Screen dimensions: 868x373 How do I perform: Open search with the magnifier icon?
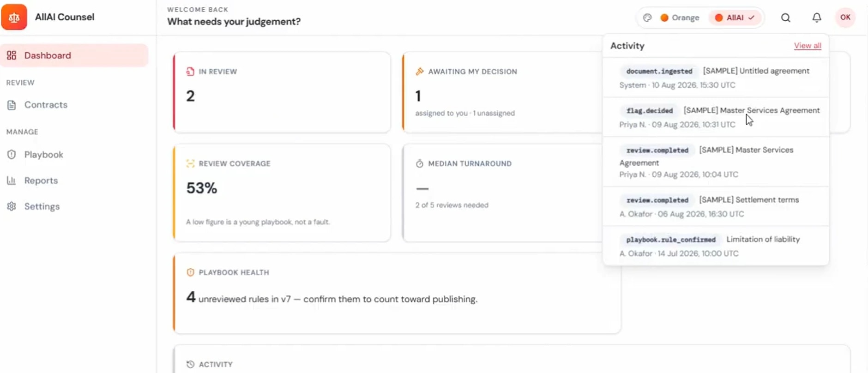(x=785, y=18)
